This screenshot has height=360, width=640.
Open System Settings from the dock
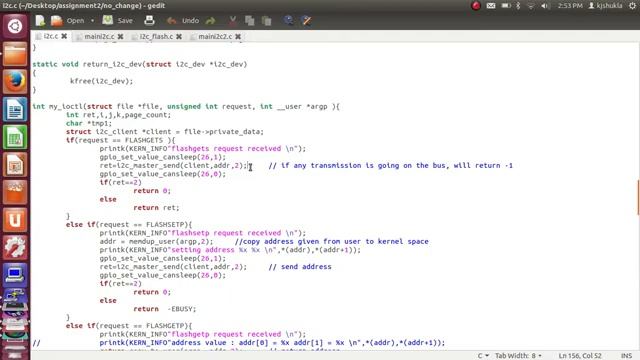coord(15,247)
